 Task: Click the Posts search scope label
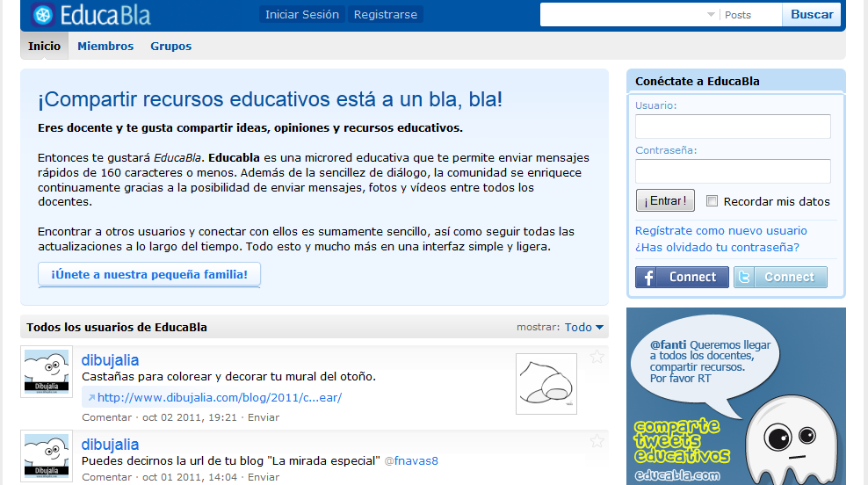[x=738, y=15]
